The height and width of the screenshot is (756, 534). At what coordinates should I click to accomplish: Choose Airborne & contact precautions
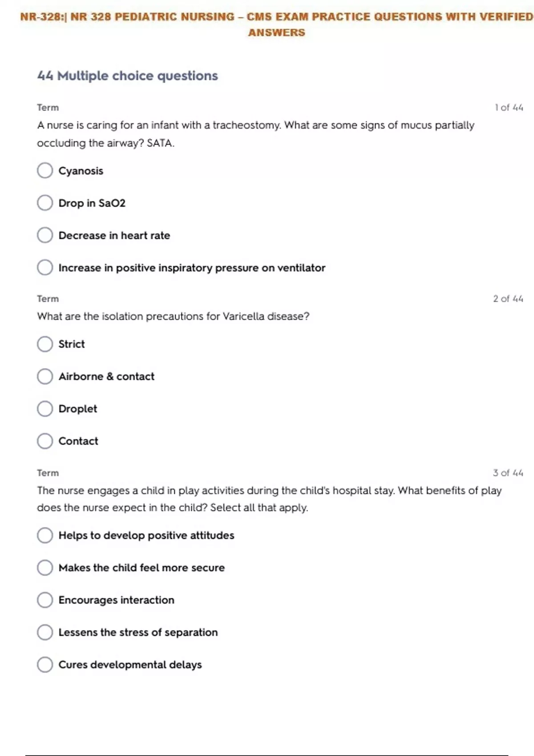pos(45,376)
